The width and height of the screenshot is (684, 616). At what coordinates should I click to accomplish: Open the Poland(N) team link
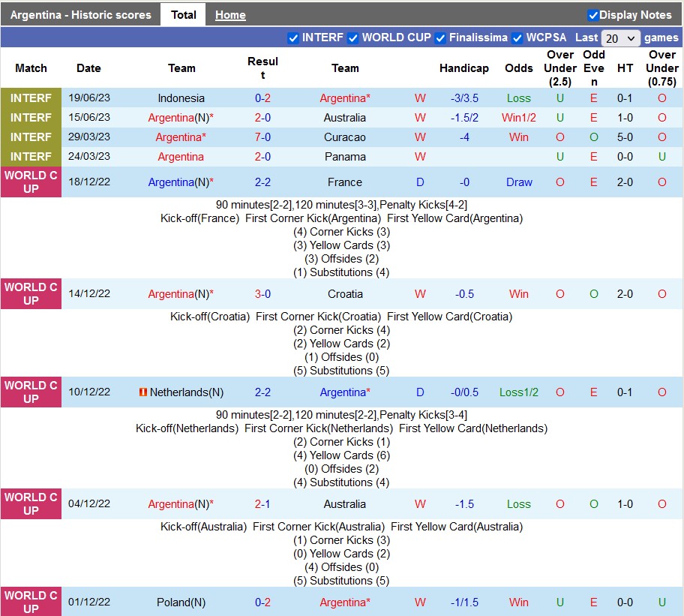(x=181, y=602)
